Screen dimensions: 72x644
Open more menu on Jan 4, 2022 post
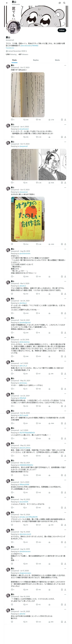point(65,125)
